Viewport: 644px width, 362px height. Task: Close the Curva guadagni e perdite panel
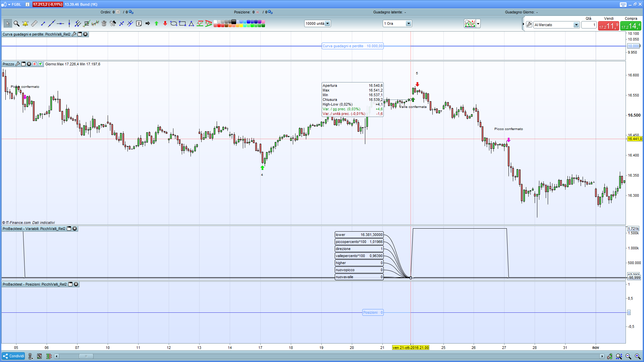pyautogui.click(x=86, y=34)
